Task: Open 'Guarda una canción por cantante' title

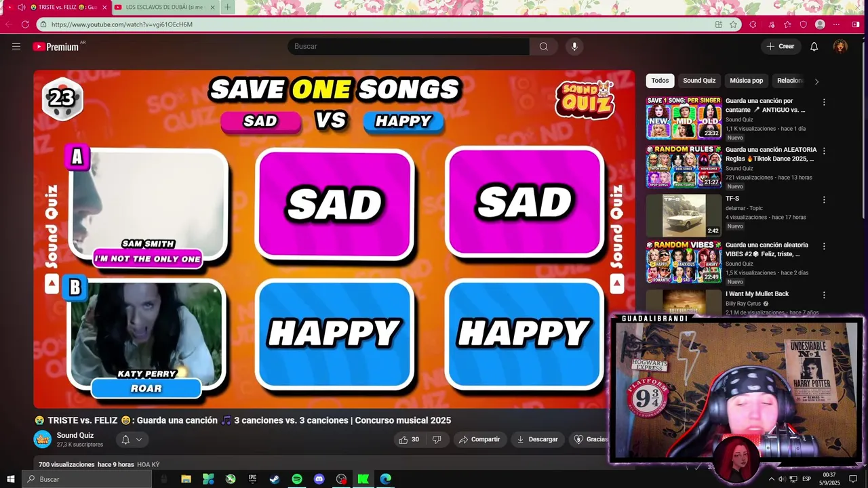Action: (x=766, y=105)
